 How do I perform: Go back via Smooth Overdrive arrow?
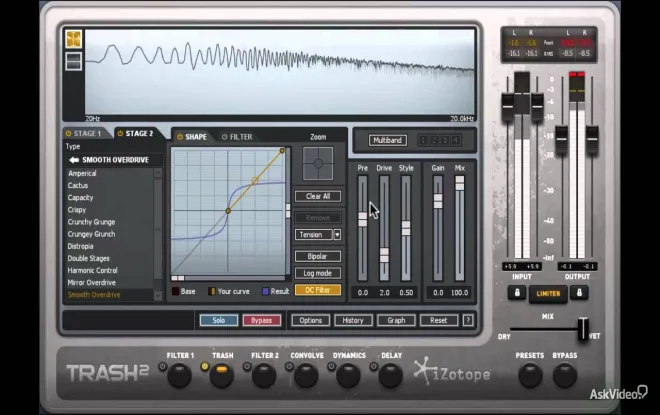(74, 160)
